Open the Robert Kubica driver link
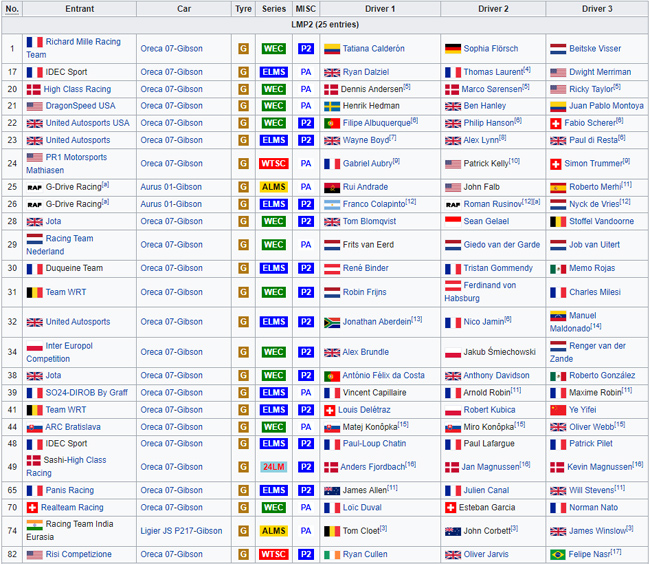The width and height of the screenshot is (650, 564). (489, 410)
